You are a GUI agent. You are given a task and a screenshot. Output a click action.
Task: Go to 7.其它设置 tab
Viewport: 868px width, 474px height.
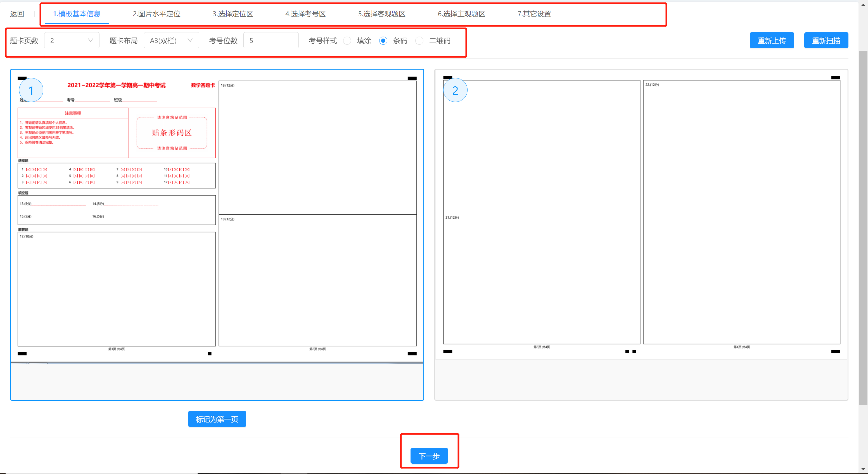pos(534,14)
